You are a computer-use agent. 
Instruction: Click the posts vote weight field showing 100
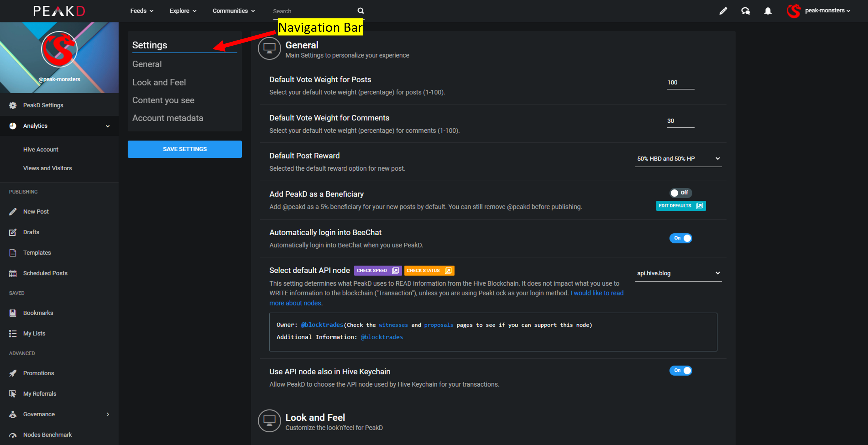(680, 82)
